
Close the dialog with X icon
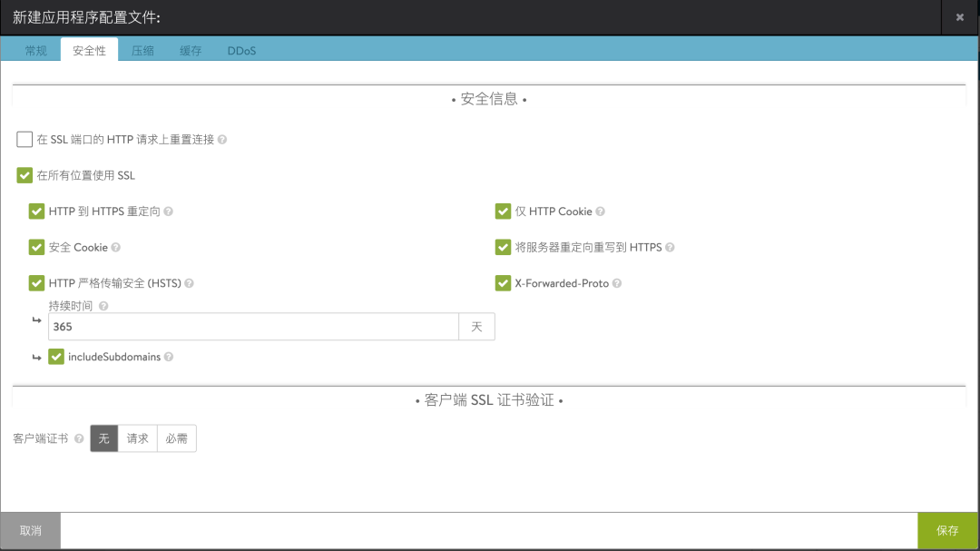tap(959, 17)
